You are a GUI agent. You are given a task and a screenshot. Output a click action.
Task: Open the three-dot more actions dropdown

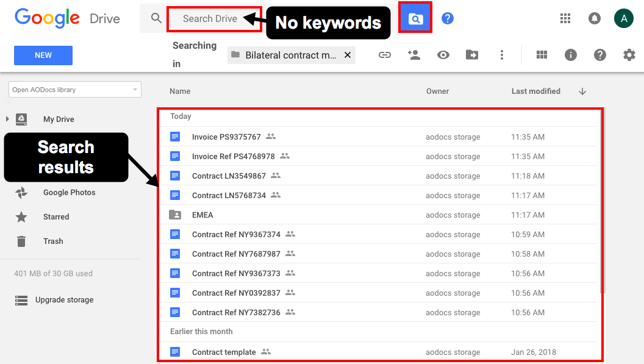(502, 55)
